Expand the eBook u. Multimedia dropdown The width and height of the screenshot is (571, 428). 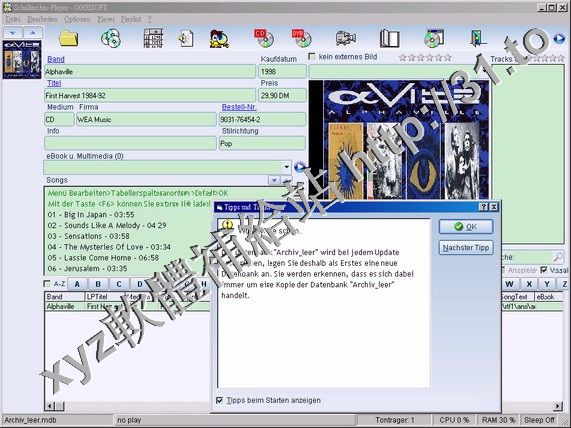point(287,167)
